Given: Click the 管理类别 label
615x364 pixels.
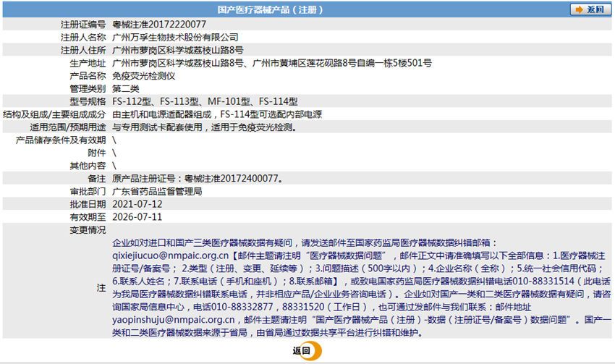Looking at the screenshot, I should click(88, 88).
